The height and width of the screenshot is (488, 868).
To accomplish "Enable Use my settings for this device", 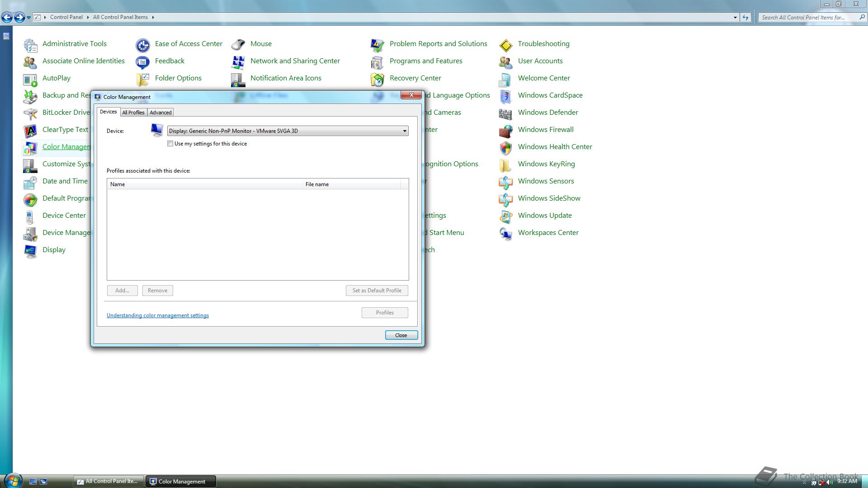I will tap(170, 144).
